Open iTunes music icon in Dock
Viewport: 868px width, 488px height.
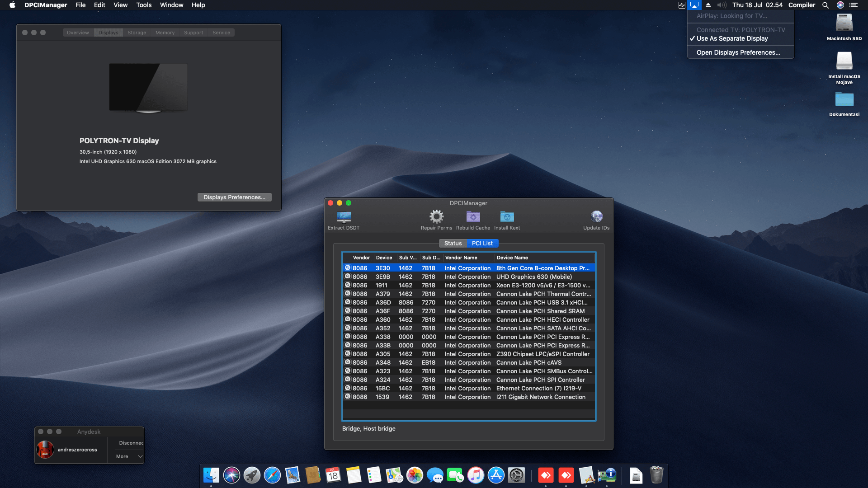(x=476, y=475)
